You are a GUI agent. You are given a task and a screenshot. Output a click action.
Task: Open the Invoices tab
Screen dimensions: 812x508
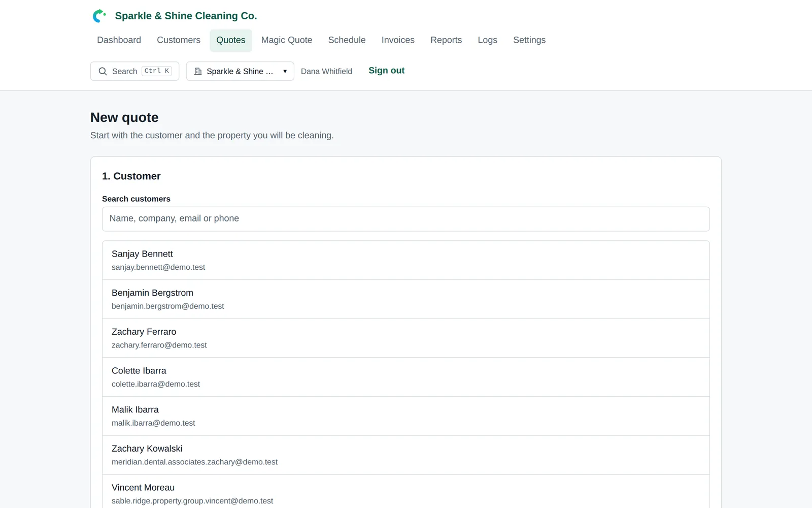coord(398,40)
